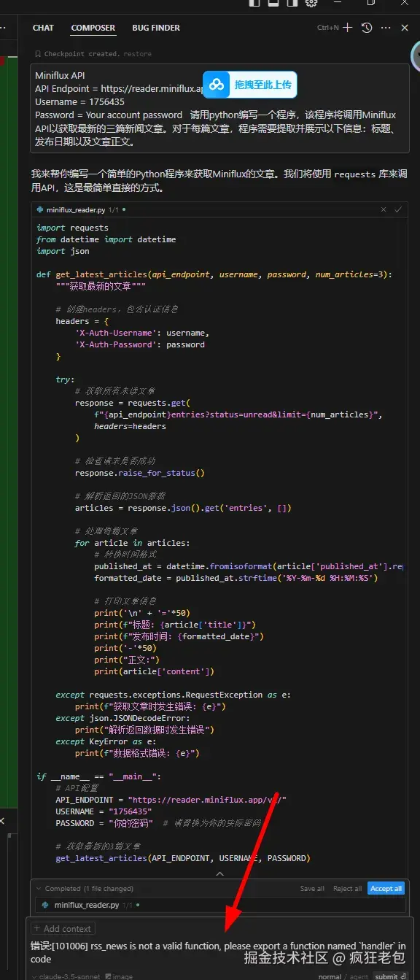Accept the code block with checkmark icon
This screenshot has height=980, width=420.
[398, 209]
